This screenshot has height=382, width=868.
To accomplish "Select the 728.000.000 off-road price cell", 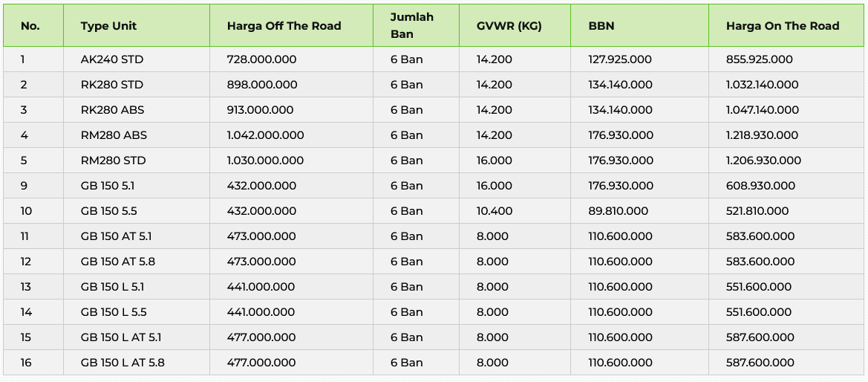I will tap(261, 59).
